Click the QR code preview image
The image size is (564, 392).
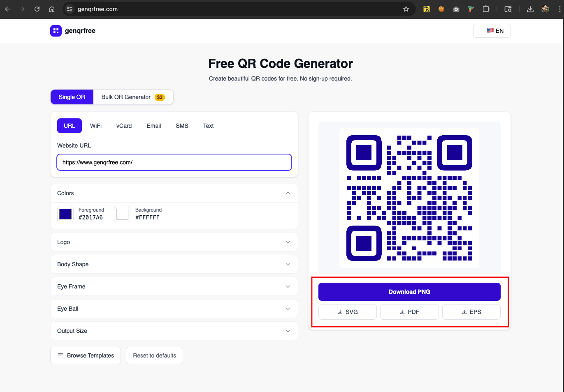[x=409, y=198]
